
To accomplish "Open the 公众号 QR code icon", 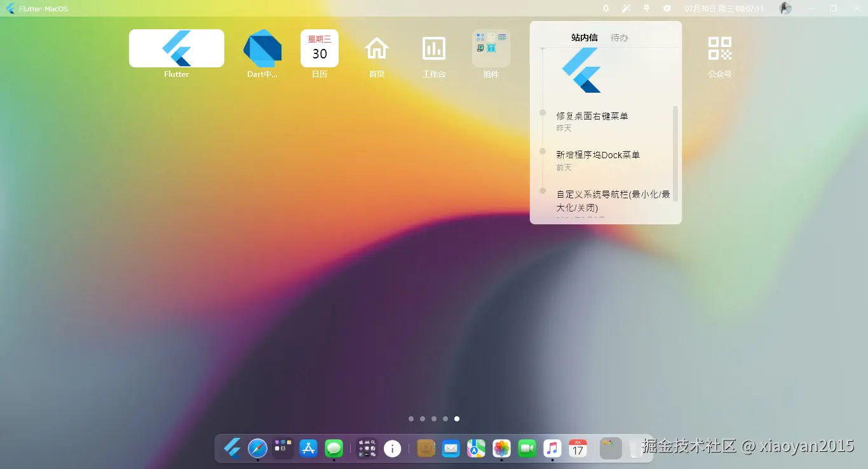I will (x=719, y=48).
